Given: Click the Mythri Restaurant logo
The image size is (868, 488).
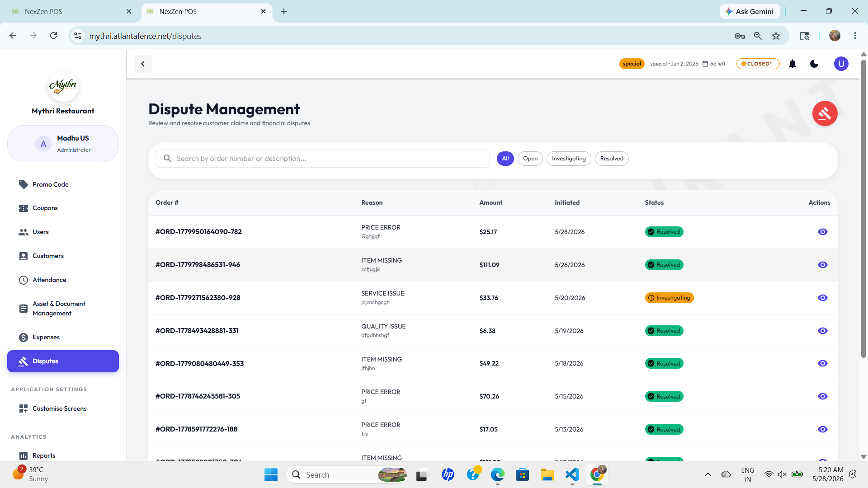Looking at the screenshot, I should pos(63,86).
